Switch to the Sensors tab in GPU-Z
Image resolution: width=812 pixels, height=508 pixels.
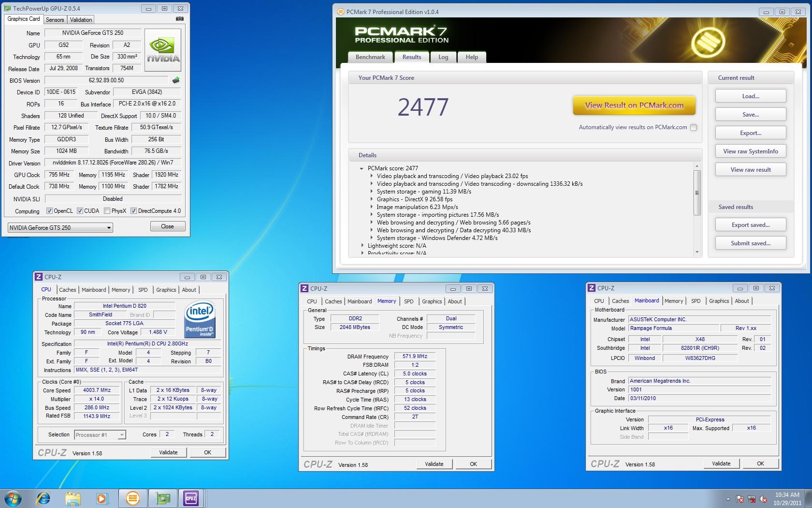point(55,20)
